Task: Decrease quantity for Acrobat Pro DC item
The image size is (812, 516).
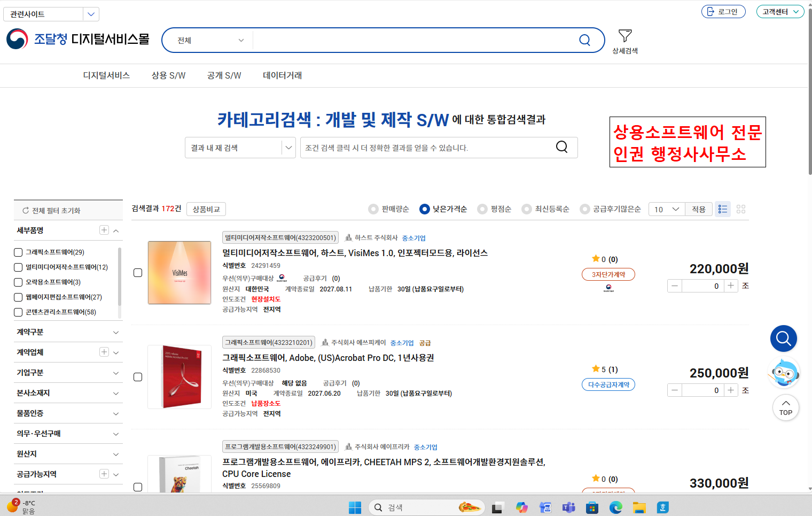Action: point(675,390)
